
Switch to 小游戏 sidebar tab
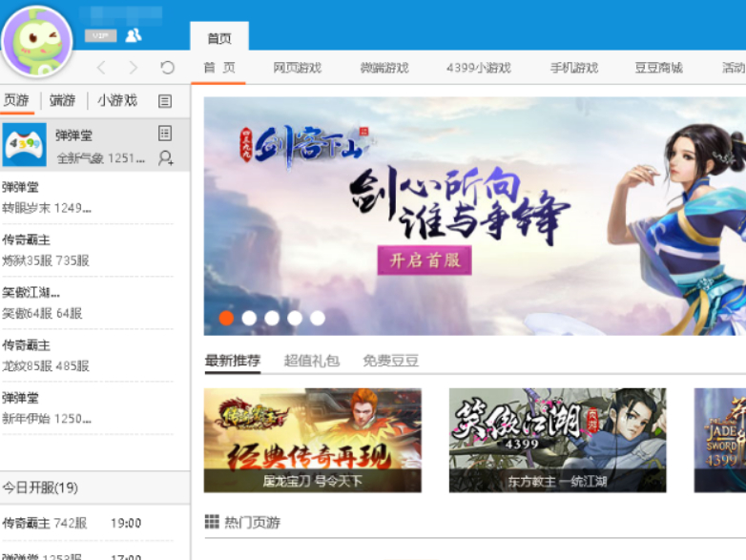pyautogui.click(x=117, y=100)
